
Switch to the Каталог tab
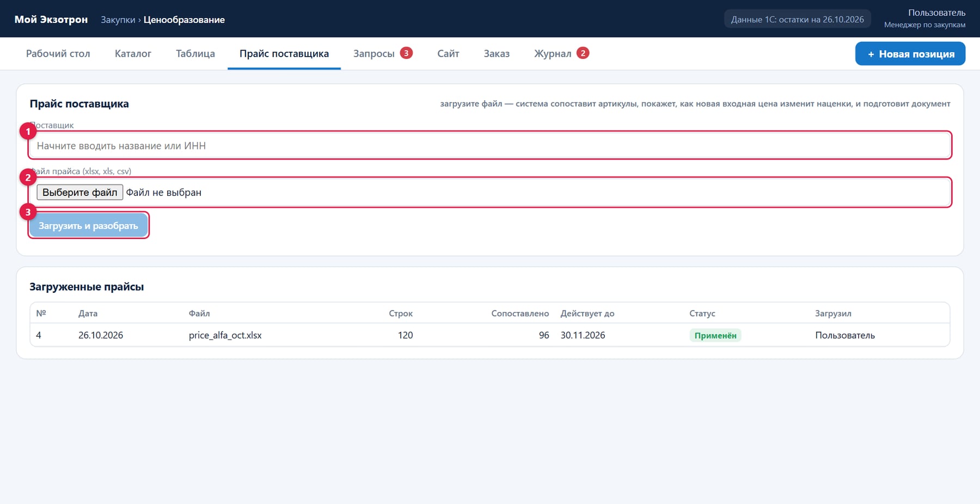point(133,53)
